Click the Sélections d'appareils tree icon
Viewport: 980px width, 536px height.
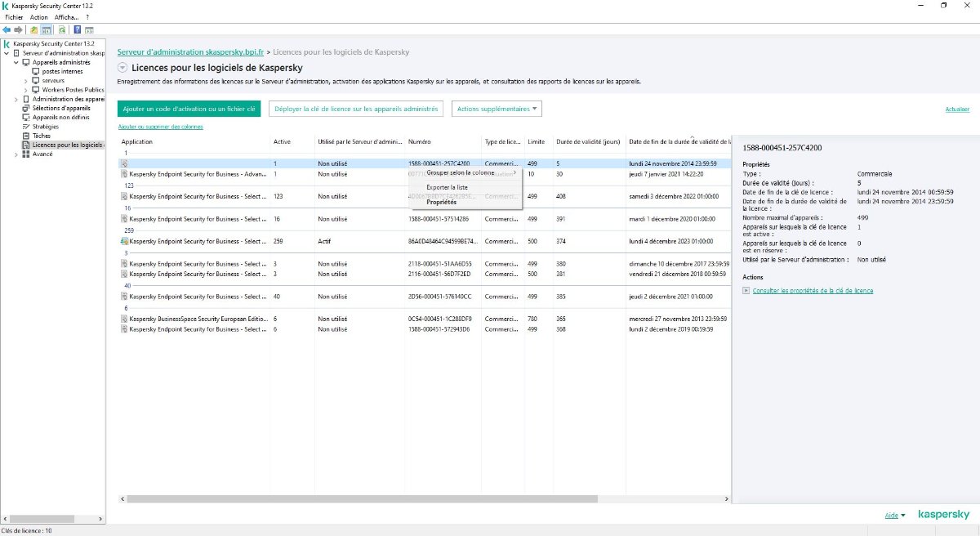(25, 108)
